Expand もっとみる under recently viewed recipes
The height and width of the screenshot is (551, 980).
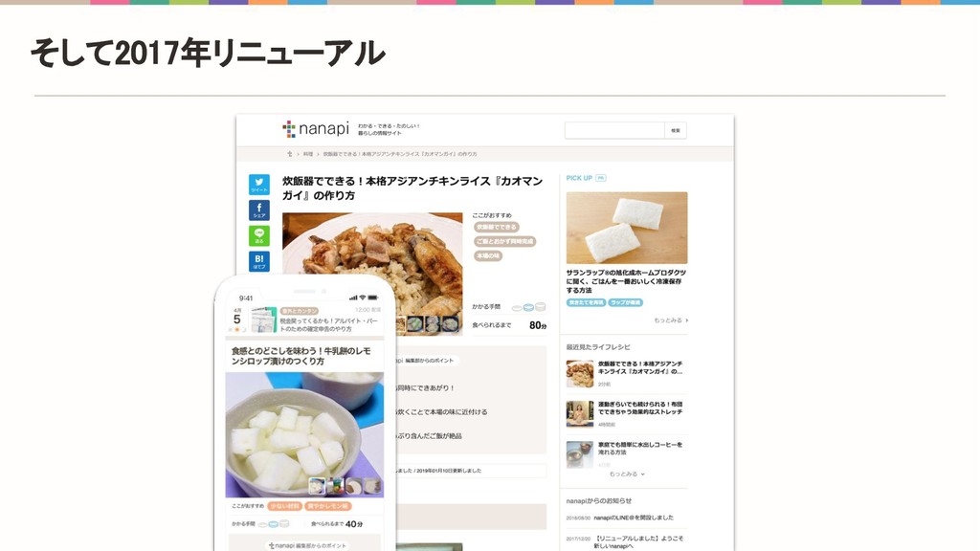click(627, 474)
